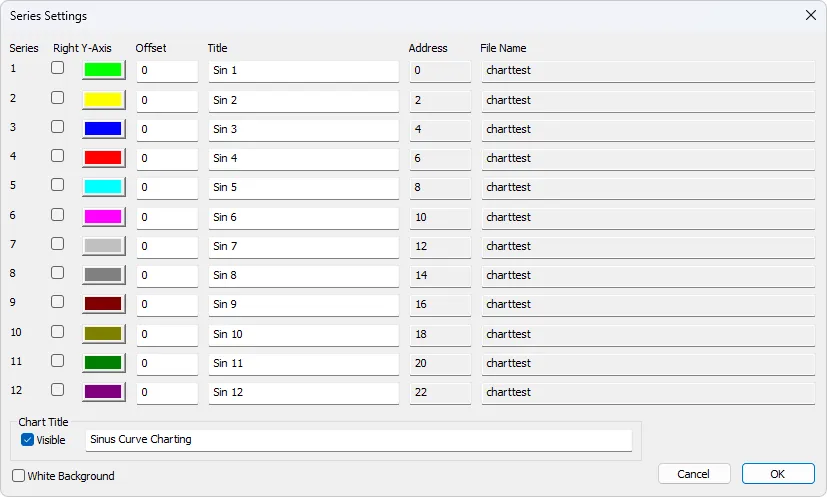Click the maroon color swatch for series 9

[x=103, y=304]
